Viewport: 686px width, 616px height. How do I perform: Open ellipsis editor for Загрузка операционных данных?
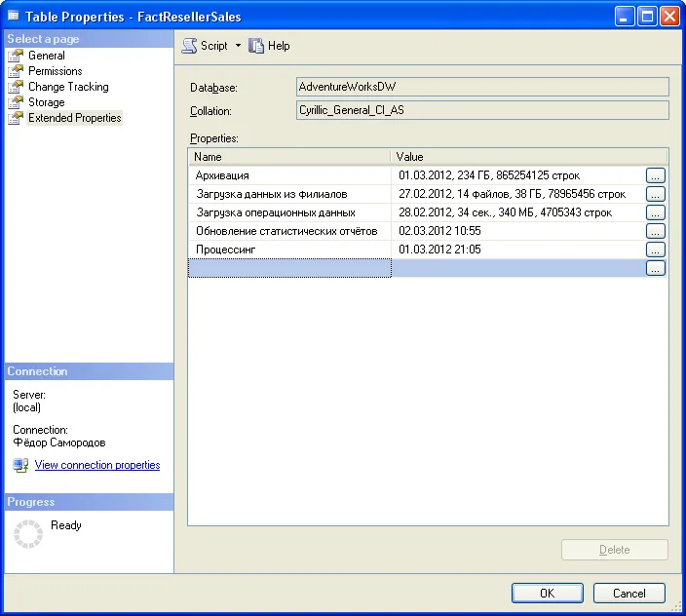coord(656,212)
